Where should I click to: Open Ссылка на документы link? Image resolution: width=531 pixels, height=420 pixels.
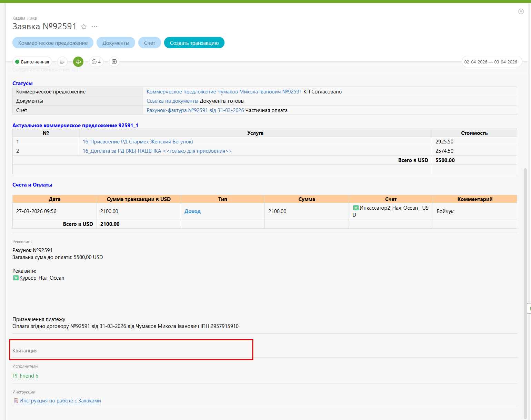pyautogui.click(x=172, y=101)
